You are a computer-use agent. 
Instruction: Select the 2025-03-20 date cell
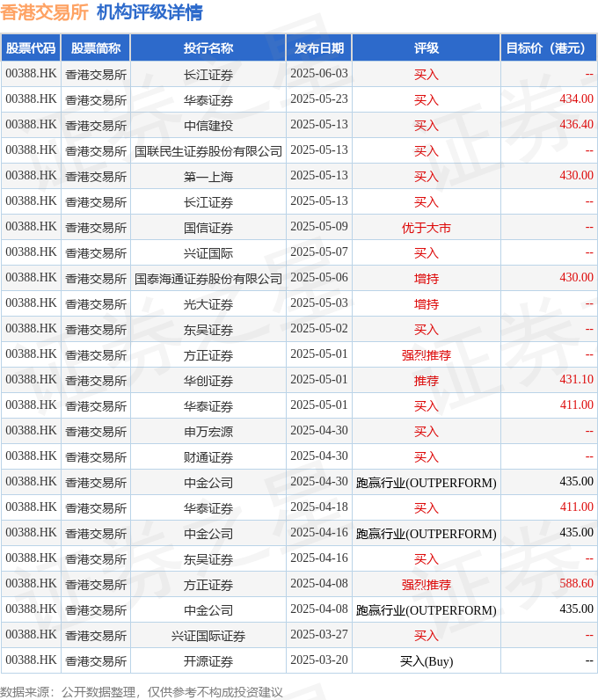point(319,660)
